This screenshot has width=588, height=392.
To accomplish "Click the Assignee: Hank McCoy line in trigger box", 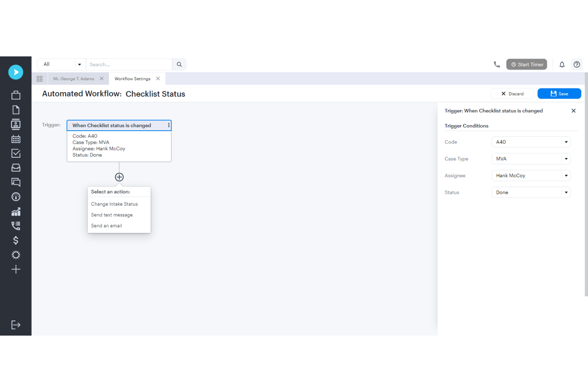I will pos(99,149).
